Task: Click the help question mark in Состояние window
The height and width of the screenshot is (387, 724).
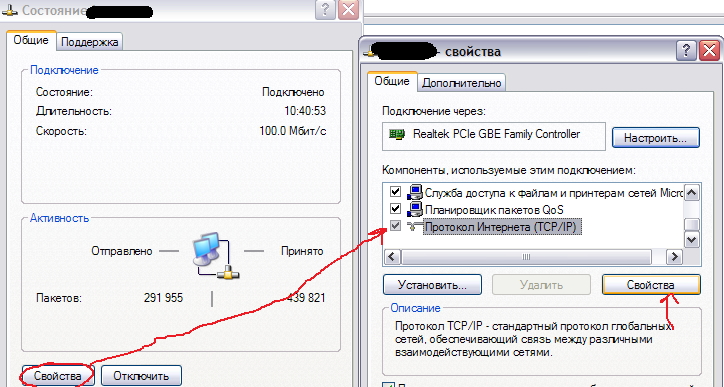Action: (x=325, y=10)
